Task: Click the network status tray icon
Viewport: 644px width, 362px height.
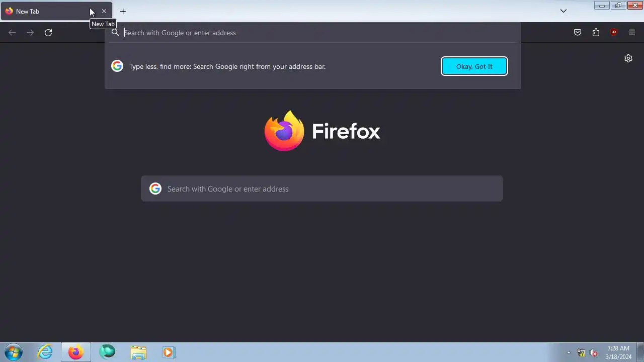Action: pyautogui.click(x=581, y=352)
